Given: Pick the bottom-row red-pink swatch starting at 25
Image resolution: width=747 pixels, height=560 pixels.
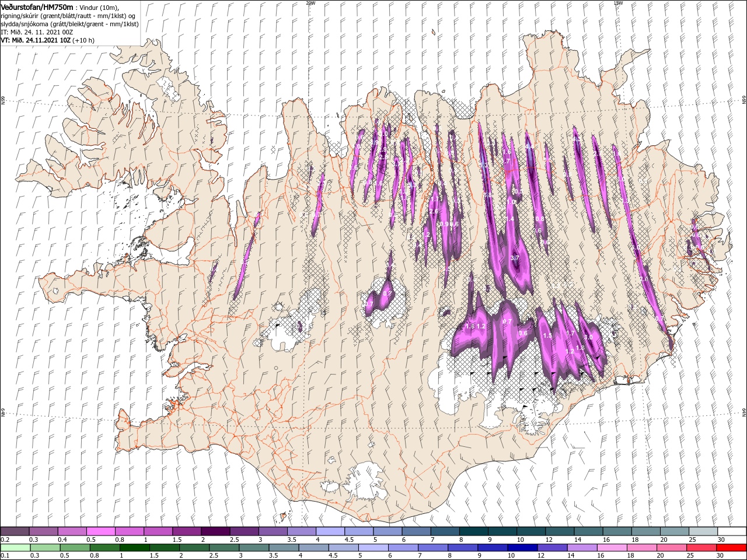Looking at the screenshot, I should (701, 547).
